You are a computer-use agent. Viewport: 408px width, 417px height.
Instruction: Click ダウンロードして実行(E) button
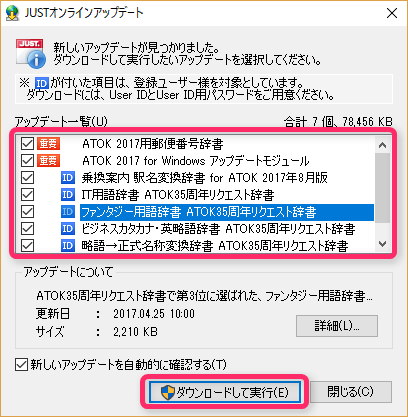225,392
